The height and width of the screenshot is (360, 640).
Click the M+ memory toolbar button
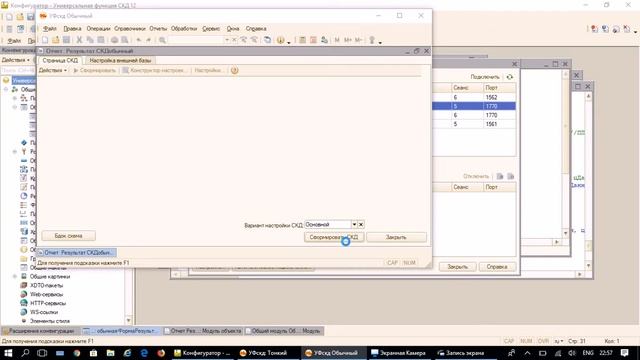(348, 40)
